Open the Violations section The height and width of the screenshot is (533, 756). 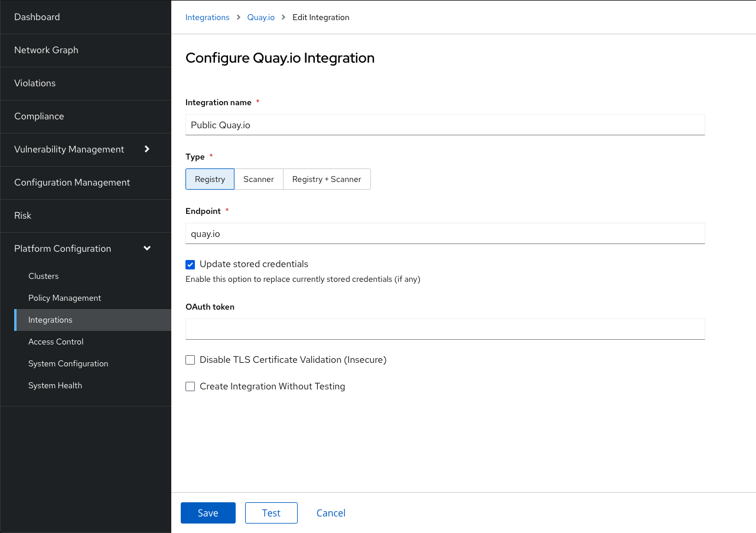(35, 83)
